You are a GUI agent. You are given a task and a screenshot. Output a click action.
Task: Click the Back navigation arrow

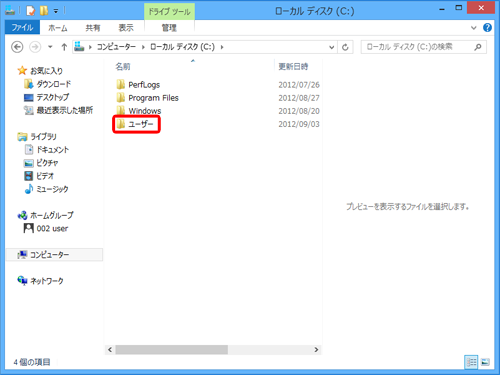[17, 47]
